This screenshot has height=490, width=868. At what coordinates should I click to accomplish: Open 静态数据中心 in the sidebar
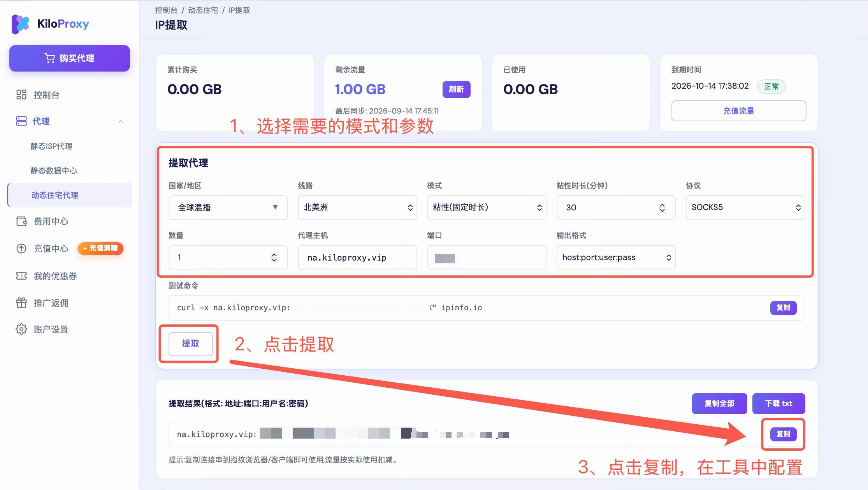[54, 171]
